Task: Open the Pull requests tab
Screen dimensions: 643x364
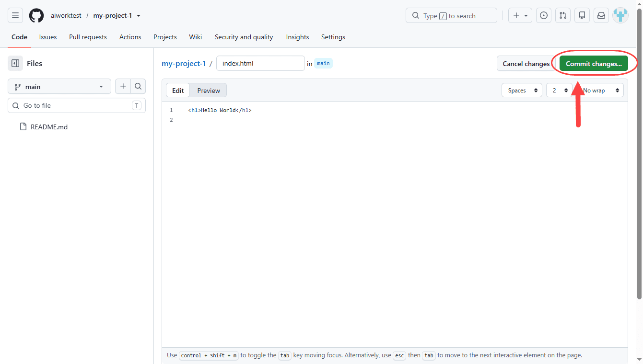Action: click(88, 37)
